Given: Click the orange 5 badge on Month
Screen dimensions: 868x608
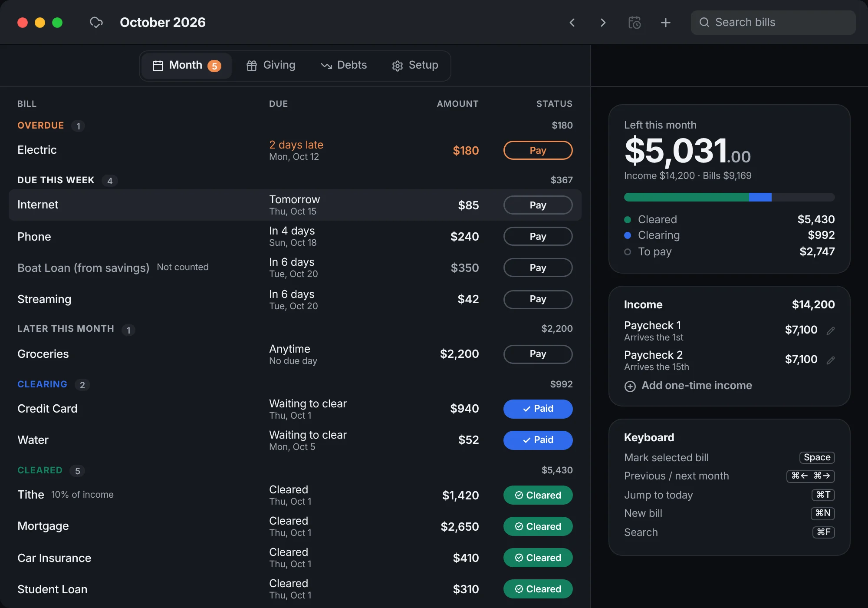Looking at the screenshot, I should (x=214, y=66).
